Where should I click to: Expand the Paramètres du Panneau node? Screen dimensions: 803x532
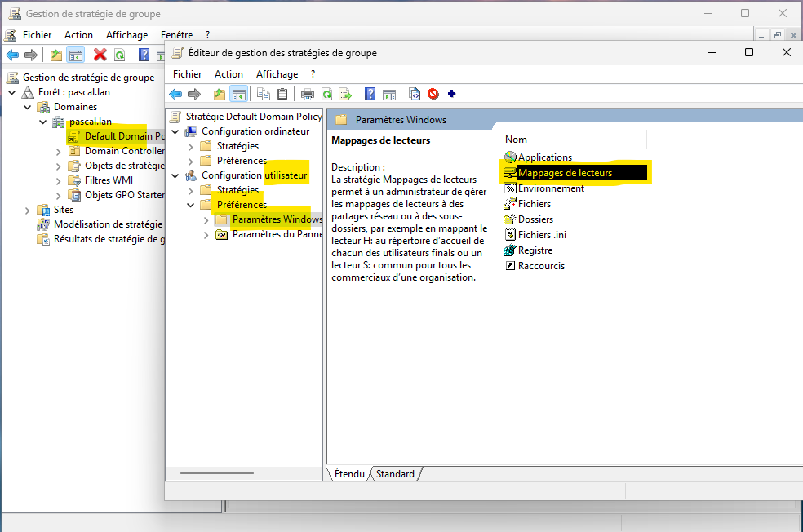click(x=206, y=235)
